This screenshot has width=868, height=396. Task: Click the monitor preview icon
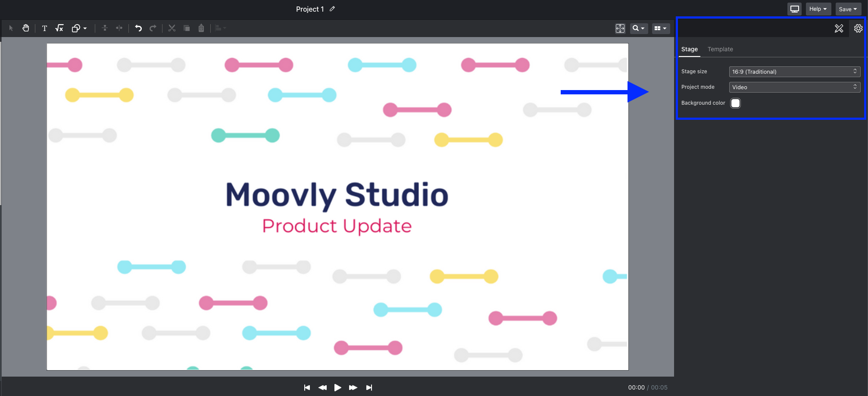click(x=795, y=9)
